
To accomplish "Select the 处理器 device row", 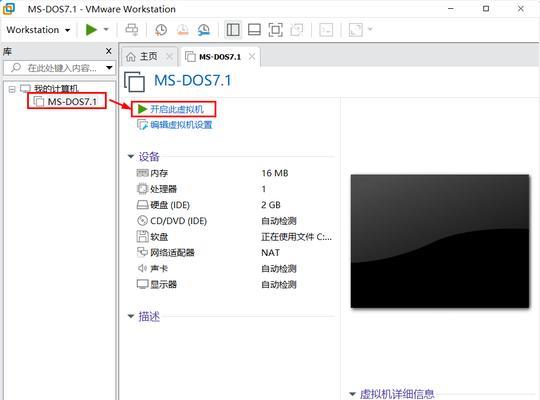I will click(x=235, y=189).
